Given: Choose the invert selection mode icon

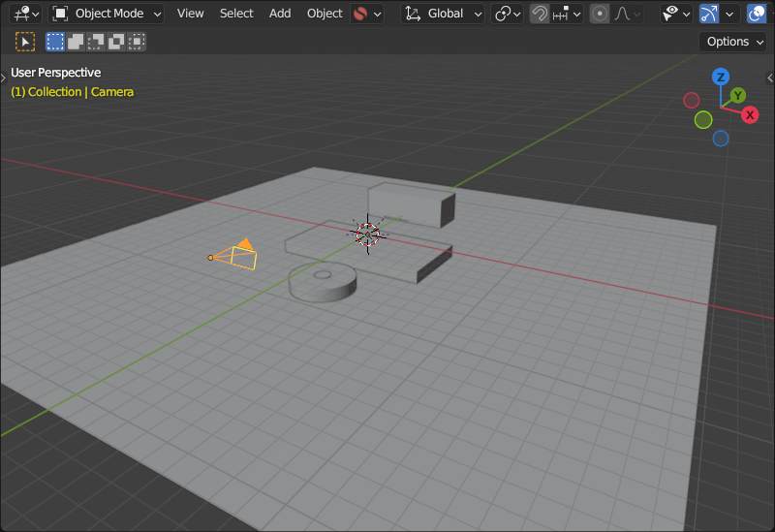Looking at the screenshot, I should click(x=116, y=42).
